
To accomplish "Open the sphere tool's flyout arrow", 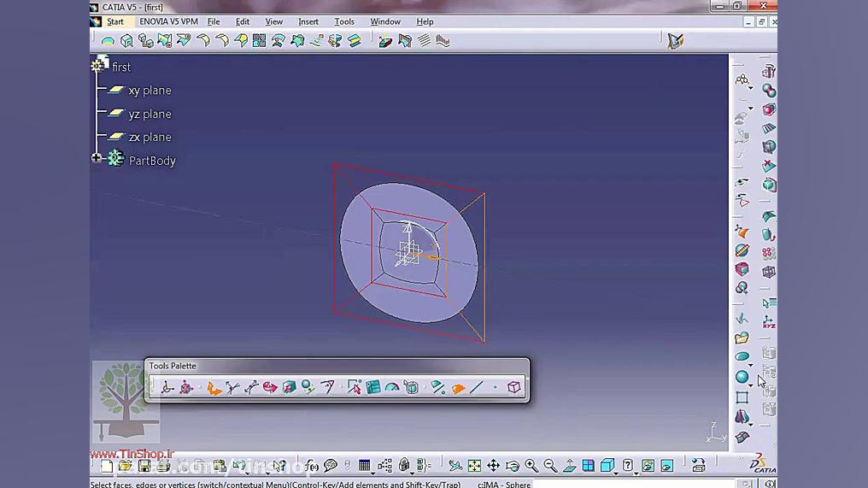I will click(751, 385).
